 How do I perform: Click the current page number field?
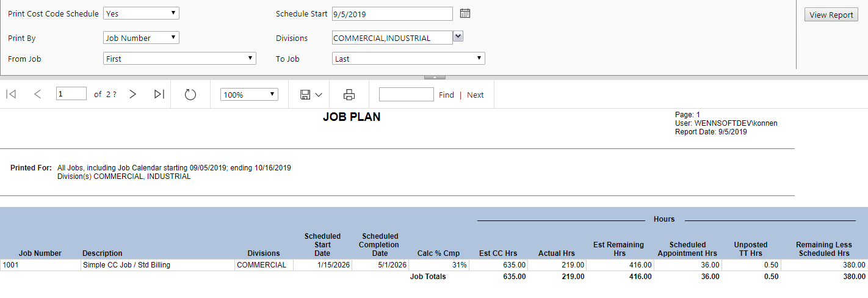(x=71, y=94)
